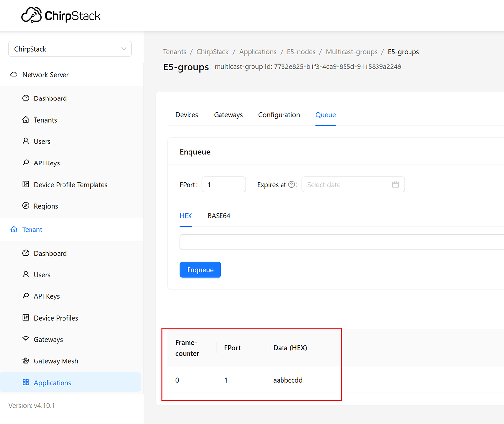The image size is (504, 424).
Task: Click the Tenants home icon under Network Server
Action: coord(26,120)
